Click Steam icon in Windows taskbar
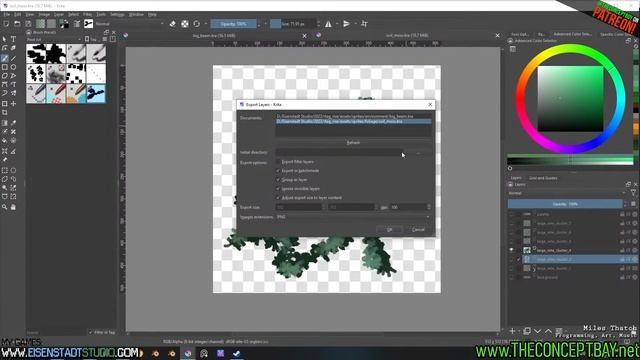 [236, 353]
